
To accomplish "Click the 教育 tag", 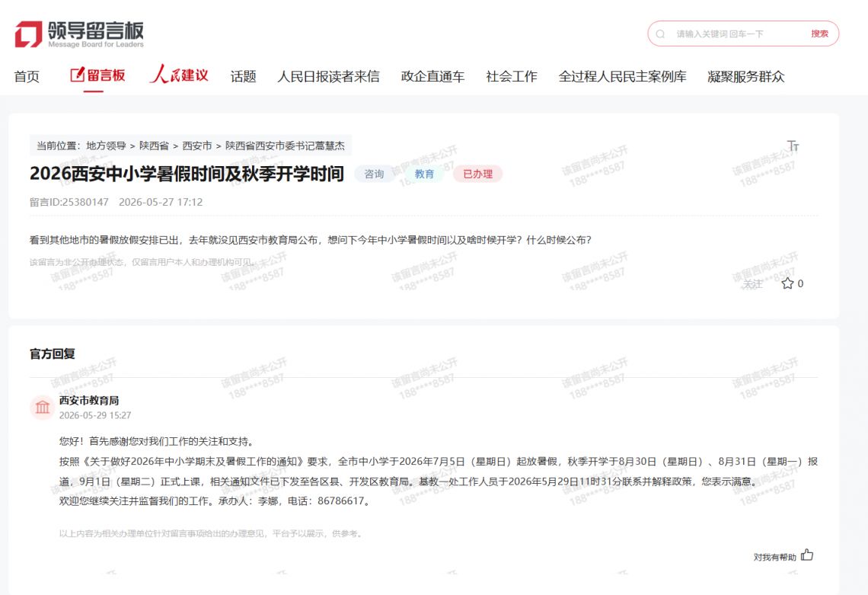I will coord(425,174).
